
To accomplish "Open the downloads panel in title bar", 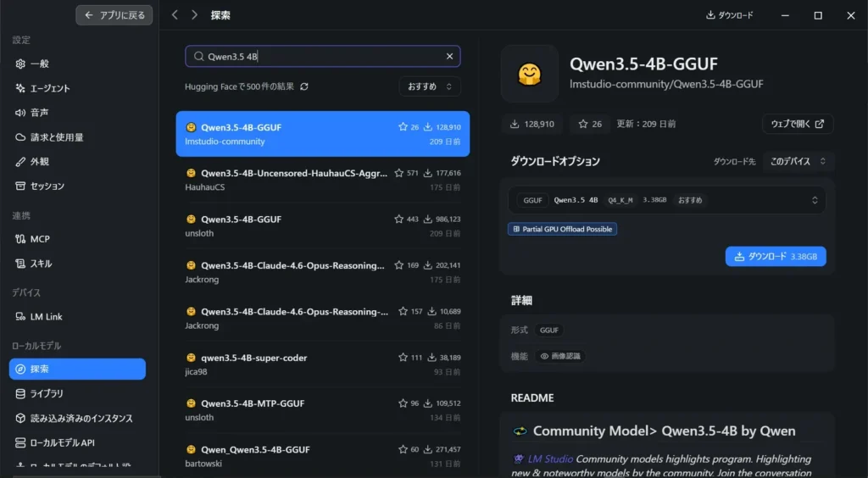I will [x=730, y=15].
